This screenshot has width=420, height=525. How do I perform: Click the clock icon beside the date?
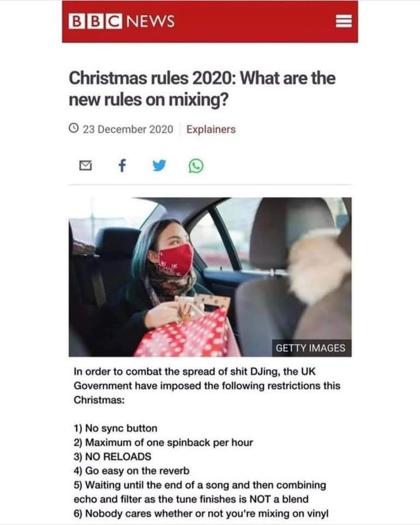pyautogui.click(x=73, y=128)
